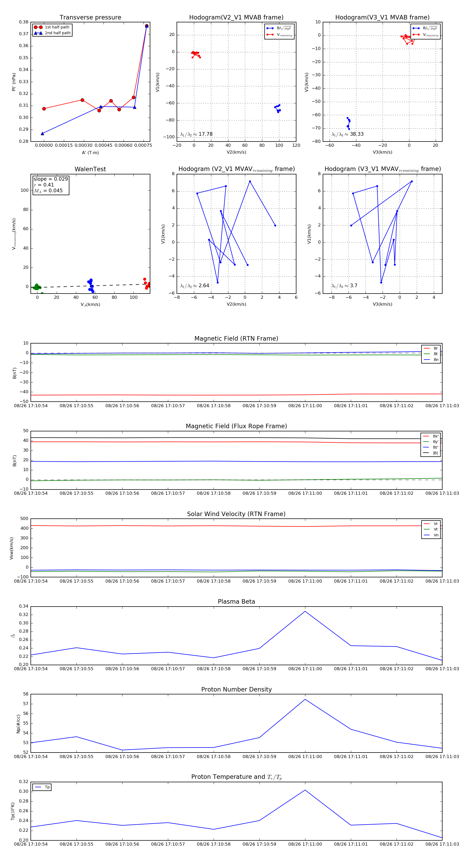Click the V_remaining legend entry in V3_V1 MVAB hodogram
Viewport: 473px width, 868px height.
pos(425,35)
